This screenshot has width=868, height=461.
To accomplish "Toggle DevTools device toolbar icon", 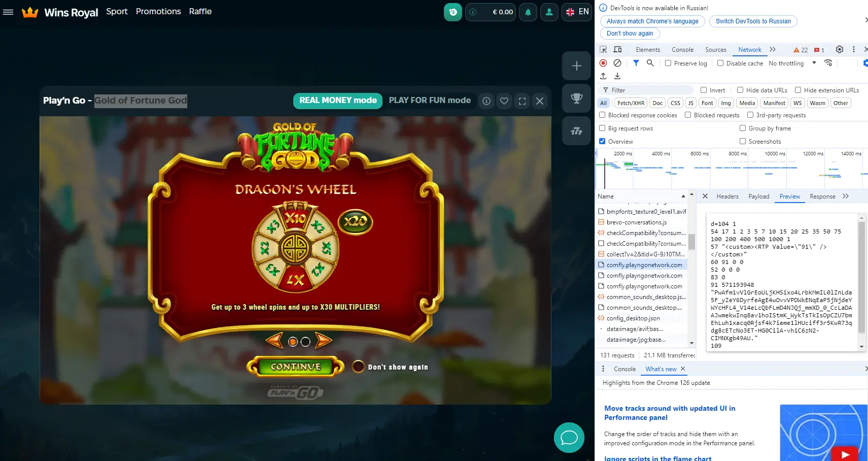I will click(617, 49).
